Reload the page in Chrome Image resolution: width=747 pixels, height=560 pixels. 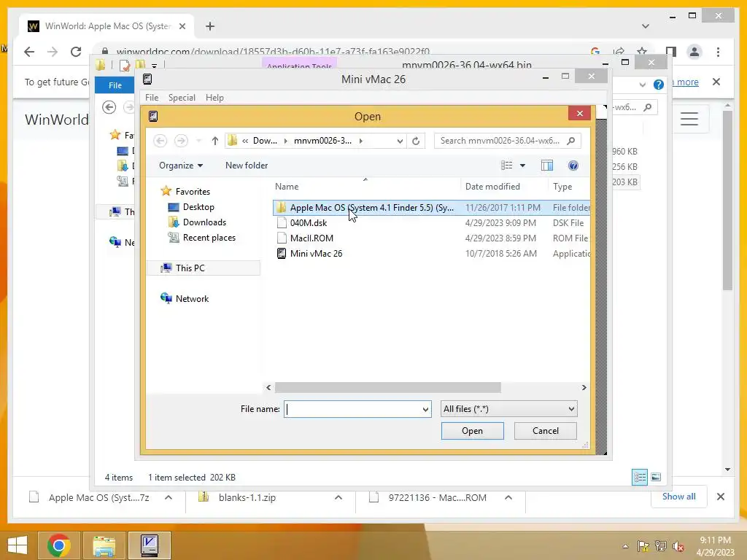click(x=76, y=52)
